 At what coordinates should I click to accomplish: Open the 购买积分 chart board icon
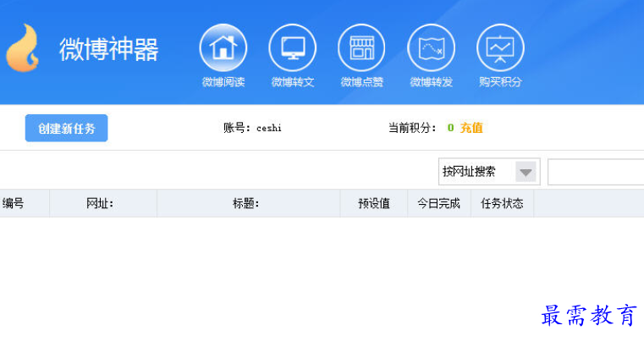(x=500, y=47)
